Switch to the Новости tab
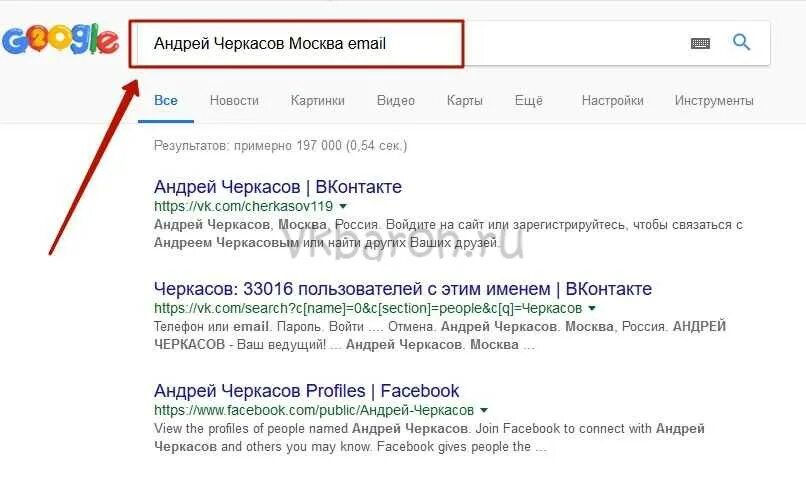This screenshot has height=483, width=806. click(x=234, y=100)
